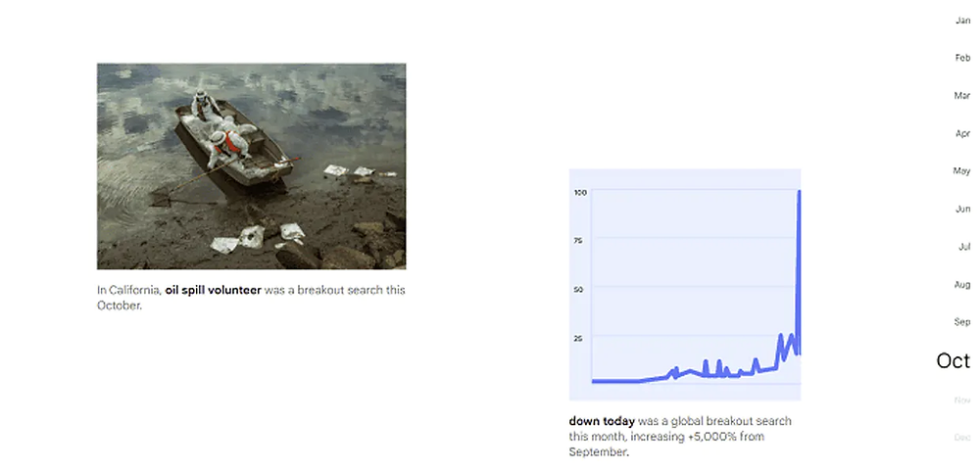Go to Mar in month list

962,96
